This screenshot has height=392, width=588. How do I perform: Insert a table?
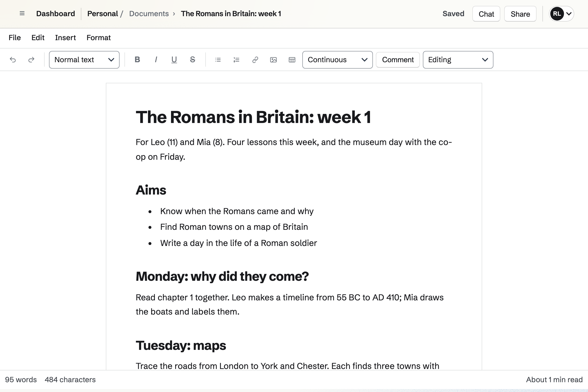(x=292, y=60)
